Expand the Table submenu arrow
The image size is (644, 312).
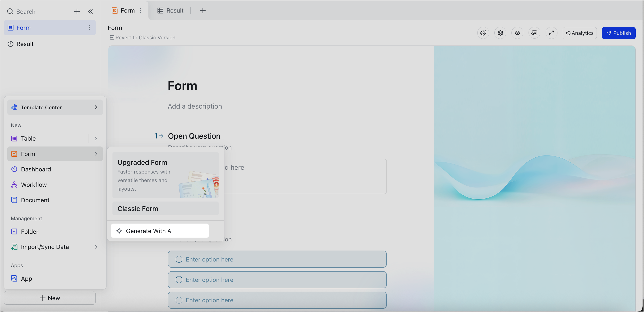coord(96,138)
